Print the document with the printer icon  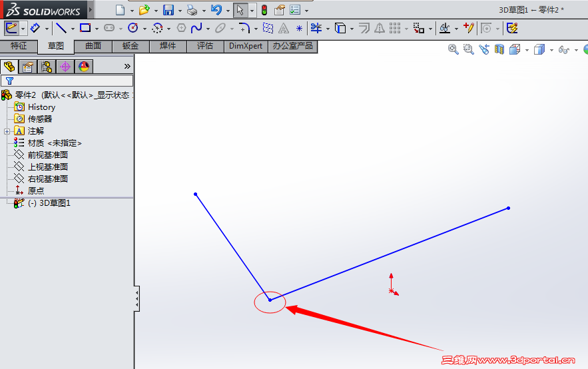pyautogui.click(x=192, y=10)
